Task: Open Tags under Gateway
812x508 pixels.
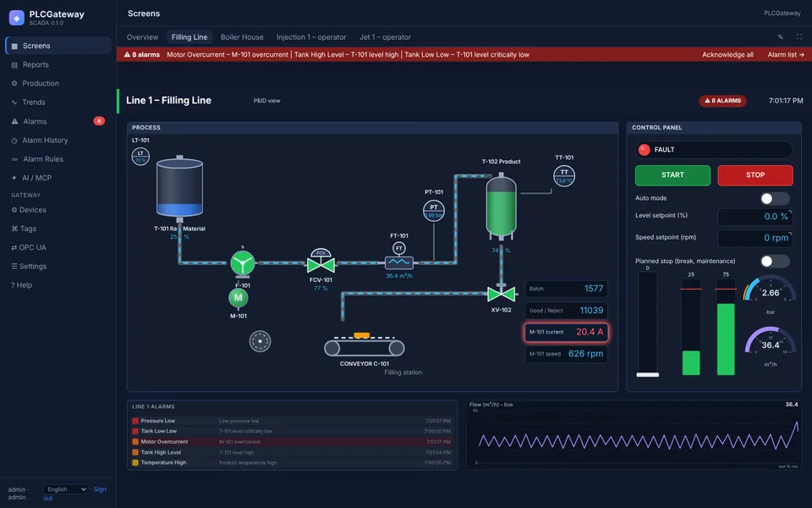Action: [58, 229]
